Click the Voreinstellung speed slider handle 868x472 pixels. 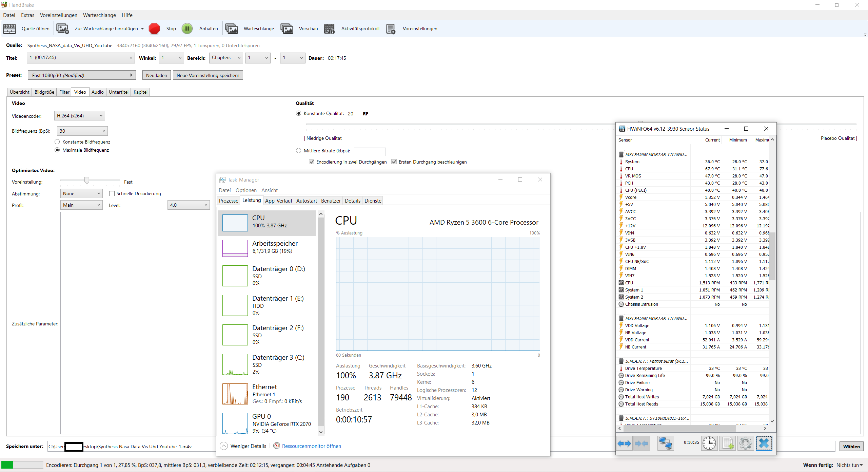click(87, 180)
